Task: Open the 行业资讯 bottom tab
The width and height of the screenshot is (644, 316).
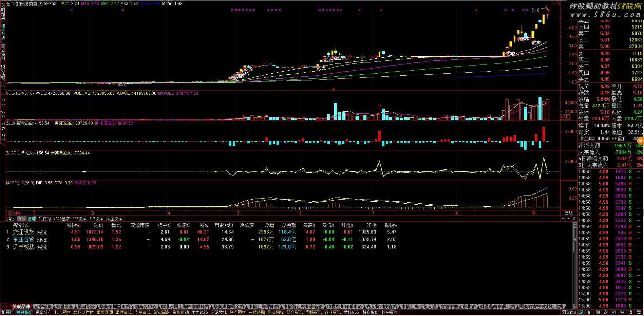Action: 333,312
